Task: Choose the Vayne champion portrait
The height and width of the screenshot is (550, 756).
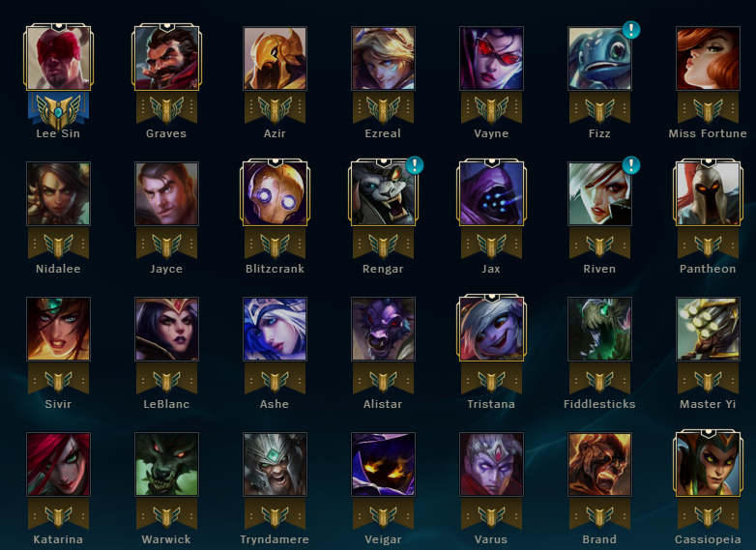Action: (491, 58)
